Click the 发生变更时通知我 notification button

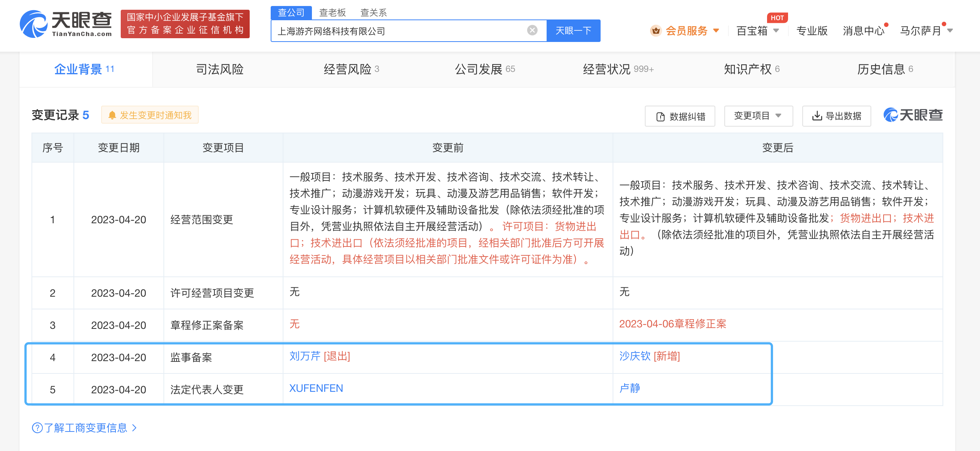[x=150, y=115]
